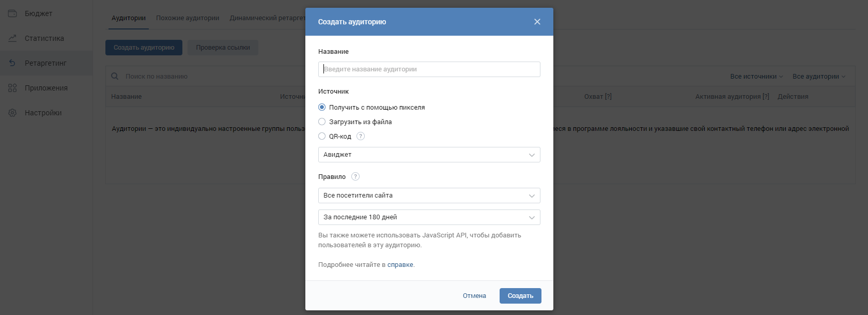Image resolution: width=868 pixels, height=315 pixels.
Task: Expand 'Все посетители сайта' rule dropdown
Action: (x=429, y=196)
